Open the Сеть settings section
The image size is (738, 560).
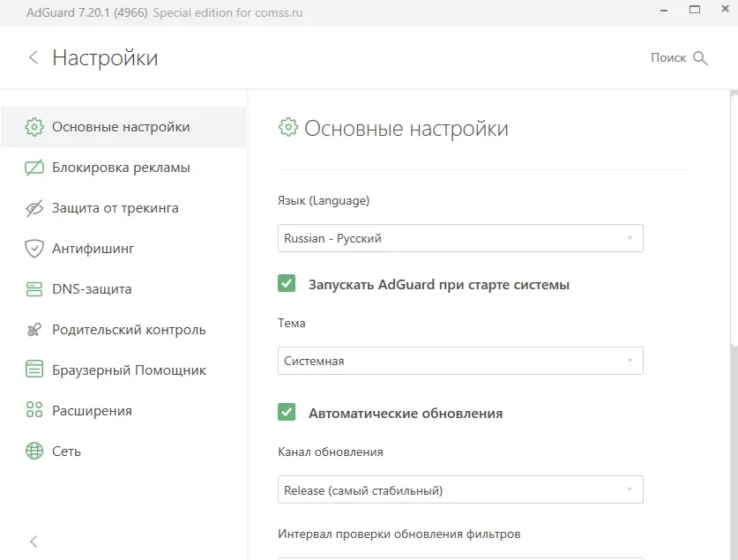pos(66,452)
